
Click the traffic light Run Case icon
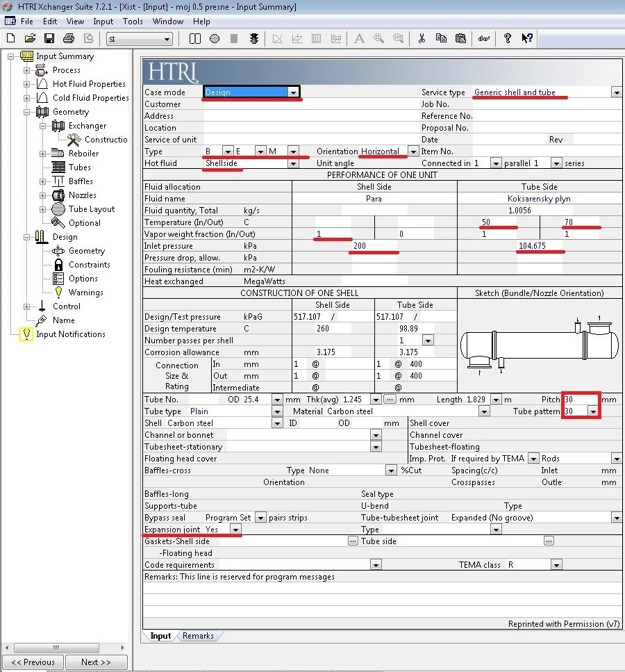pyautogui.click(x=254, y=39)
